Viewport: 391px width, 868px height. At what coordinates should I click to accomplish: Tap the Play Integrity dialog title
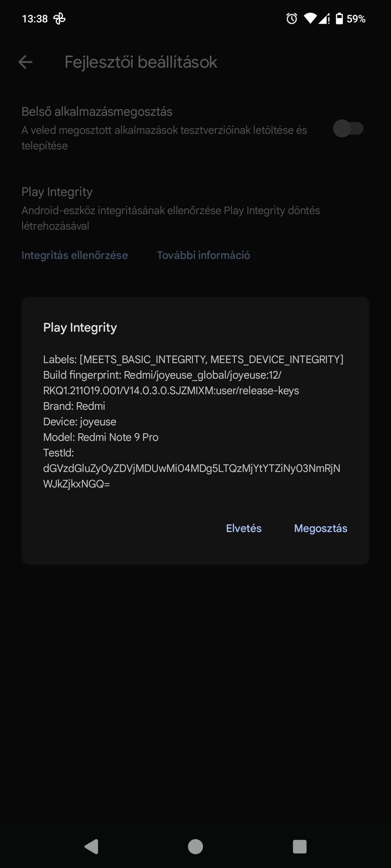80,327
